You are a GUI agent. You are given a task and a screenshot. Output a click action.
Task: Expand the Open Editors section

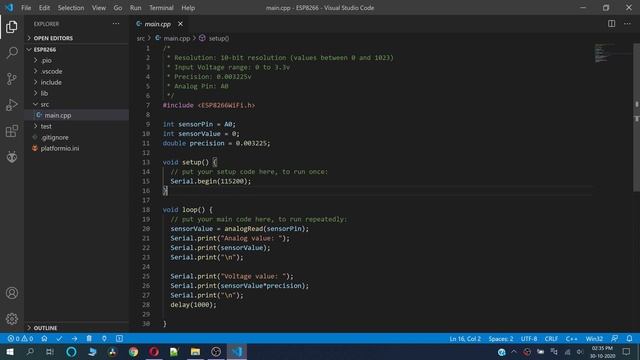click(77, 38)
